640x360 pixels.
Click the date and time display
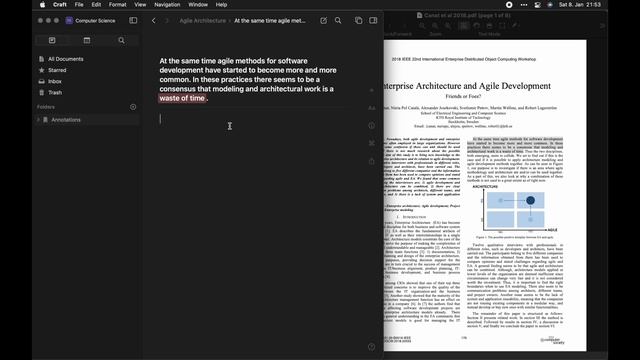tap(580, 5)
